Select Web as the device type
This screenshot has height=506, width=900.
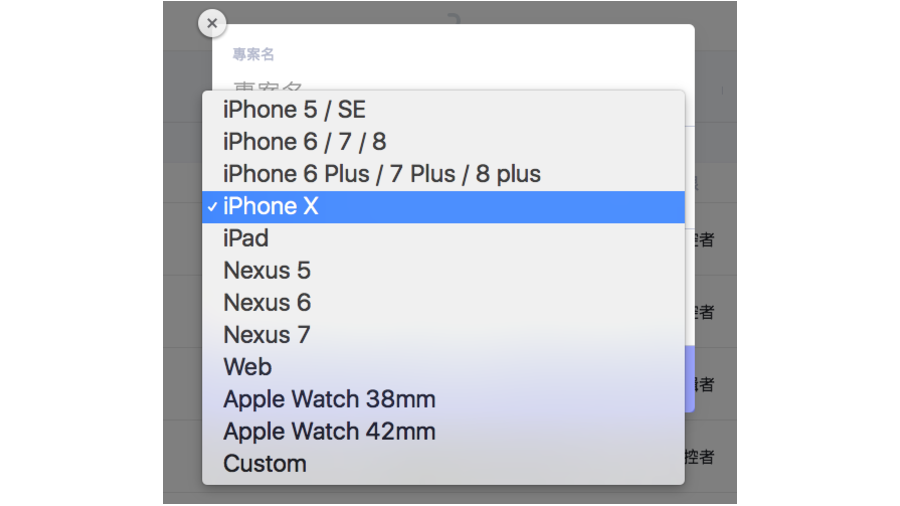(x=443, y=367)
